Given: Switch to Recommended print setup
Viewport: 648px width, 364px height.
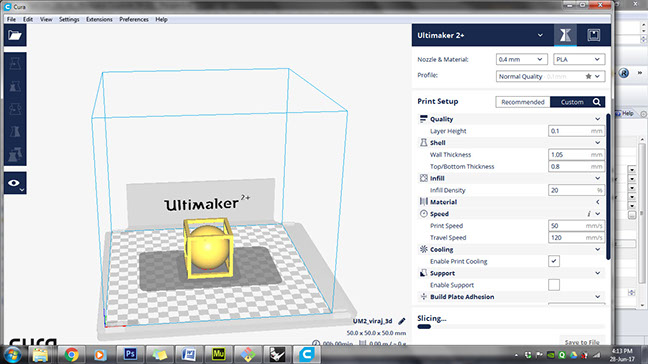Looking at the screenshot, I should click(x=523, y=102).
